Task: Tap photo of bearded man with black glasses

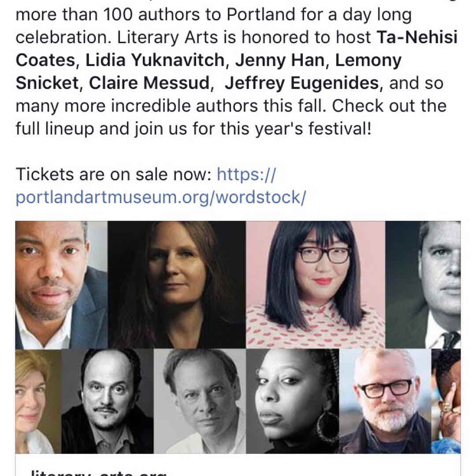Action: (x=385, y=401)
